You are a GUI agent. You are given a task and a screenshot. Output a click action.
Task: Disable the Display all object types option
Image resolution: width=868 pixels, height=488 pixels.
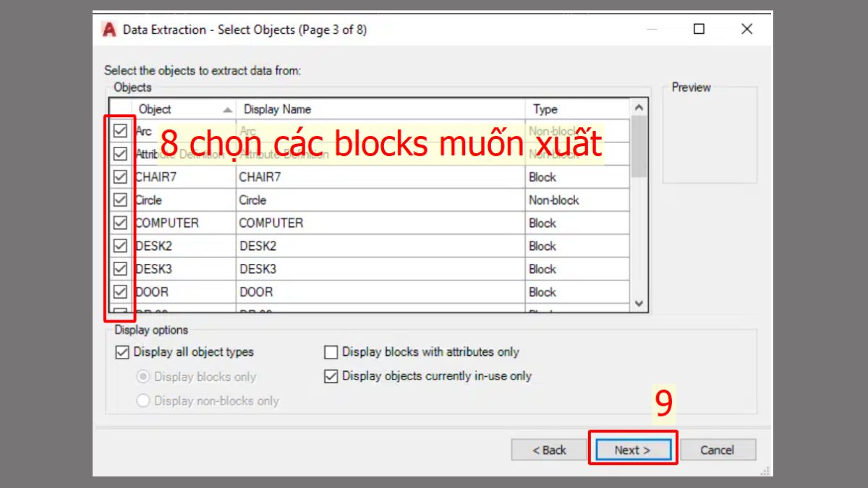coord(123,352)
